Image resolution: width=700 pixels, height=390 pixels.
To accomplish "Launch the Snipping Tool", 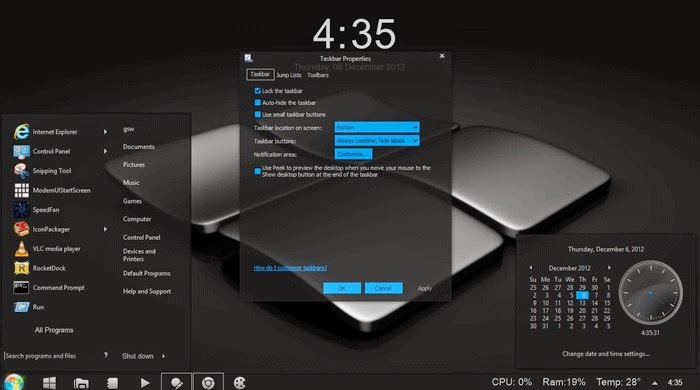I will tap(42, 171).
